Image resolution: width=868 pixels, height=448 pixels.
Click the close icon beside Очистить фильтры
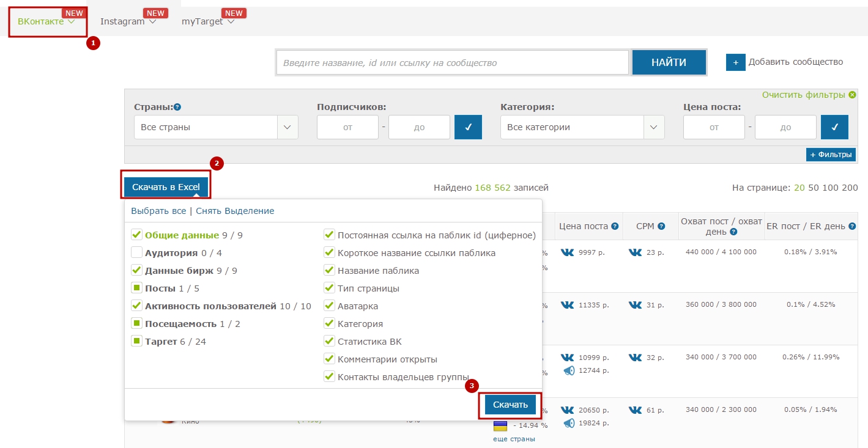coord(852,95)
